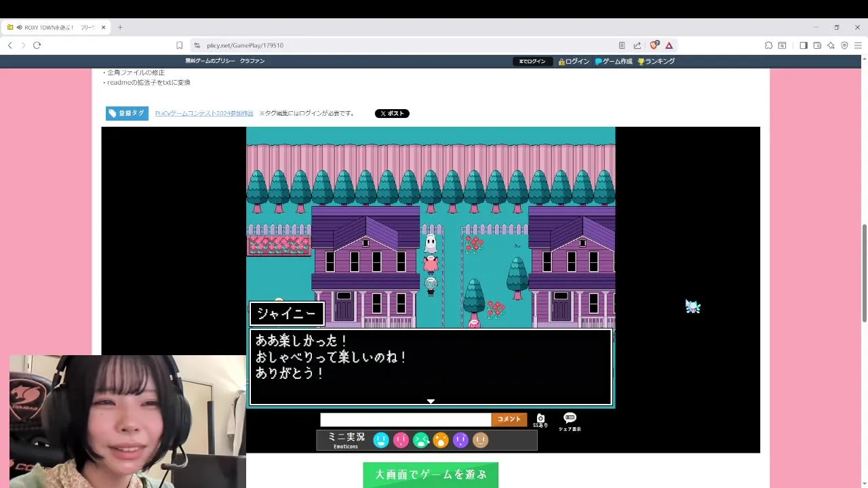This screenshot has height=488, width=868.
Task: Click the comment text input field
Action: coord(406,420)
